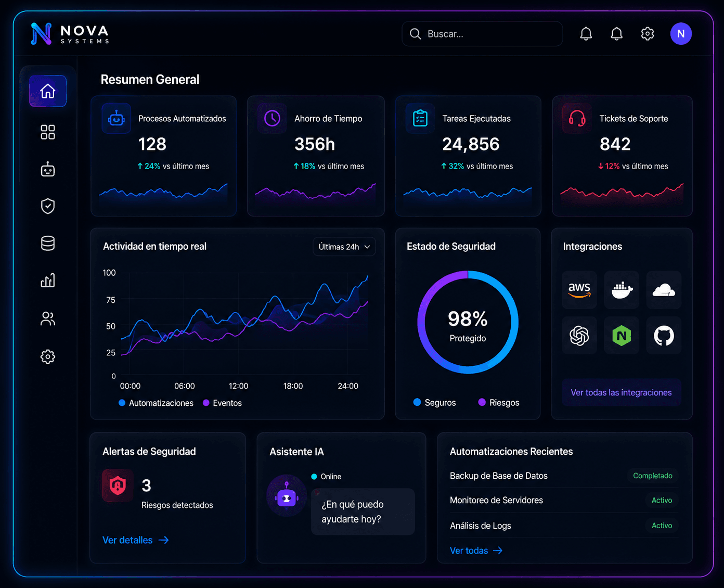Screen dimensions: 724x588
Task: Click the ¿En qué puedo ayudarte hoy? bubble
Action: 363,512
